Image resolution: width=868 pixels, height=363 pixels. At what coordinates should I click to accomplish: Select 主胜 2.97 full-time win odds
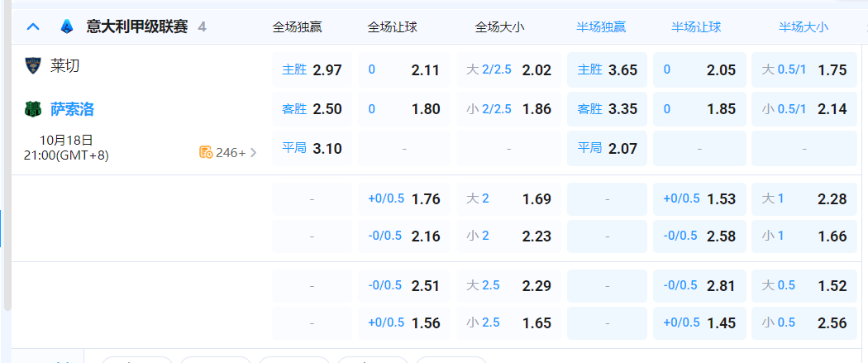tap(312, 69)
